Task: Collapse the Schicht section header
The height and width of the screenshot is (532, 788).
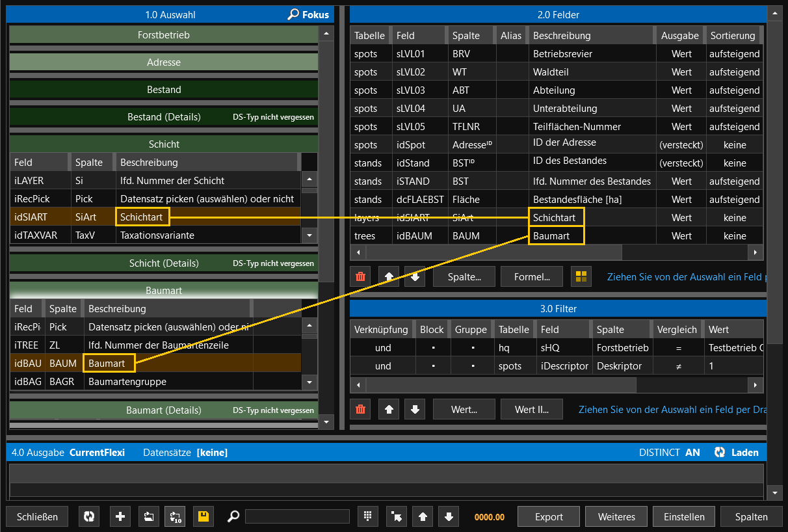Action: tap(164, 144)
